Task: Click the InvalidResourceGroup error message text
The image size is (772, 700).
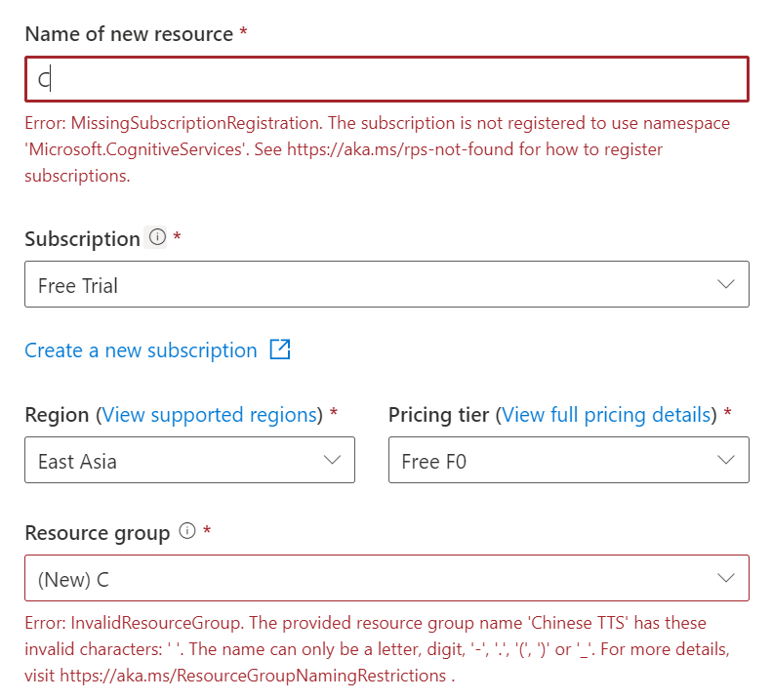Action: 377,648
